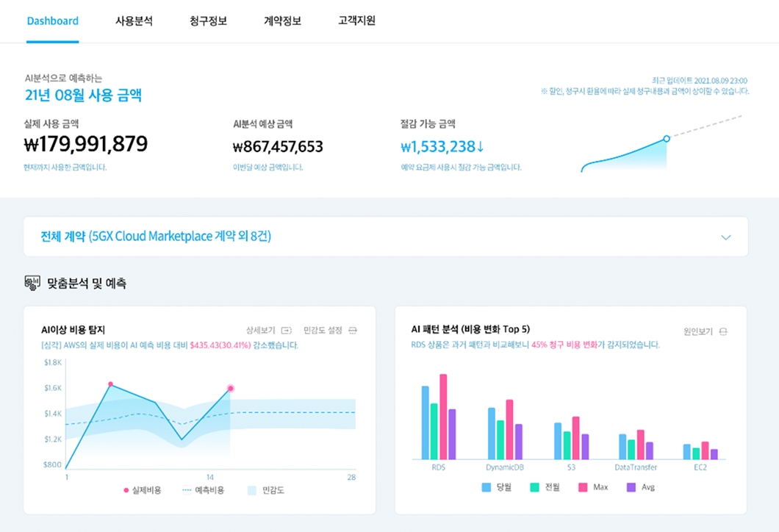Switch to the 사용분석 tab
779x532 pixels.
[134, 21]
